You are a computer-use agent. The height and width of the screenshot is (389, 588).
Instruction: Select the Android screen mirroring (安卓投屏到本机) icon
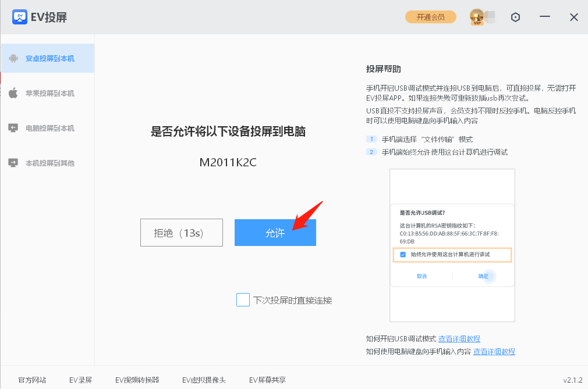coord(13,58)
